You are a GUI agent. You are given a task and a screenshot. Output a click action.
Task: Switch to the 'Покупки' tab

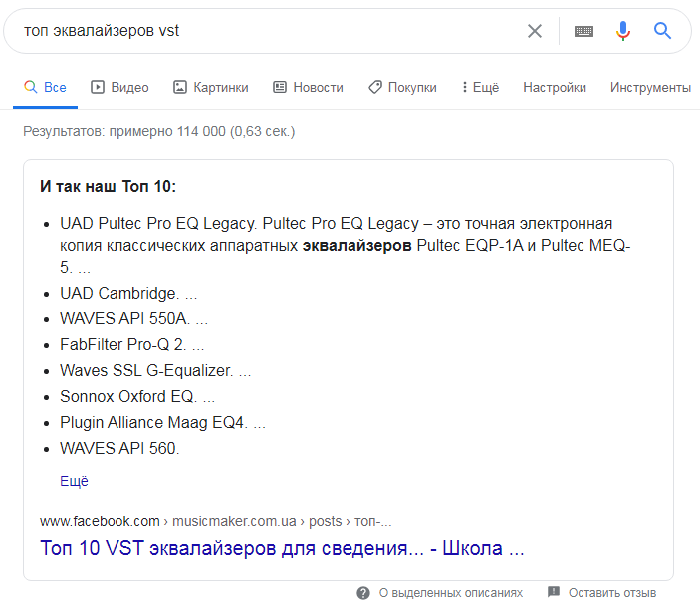[x=402, y=87]
